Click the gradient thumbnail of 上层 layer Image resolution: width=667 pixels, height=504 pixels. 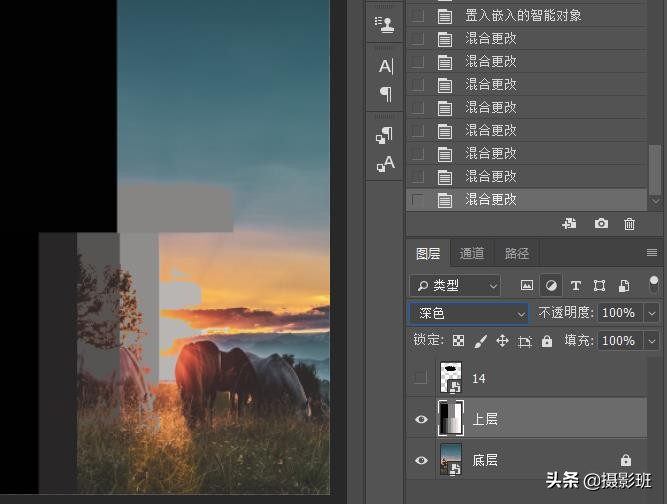coord(450,418)
